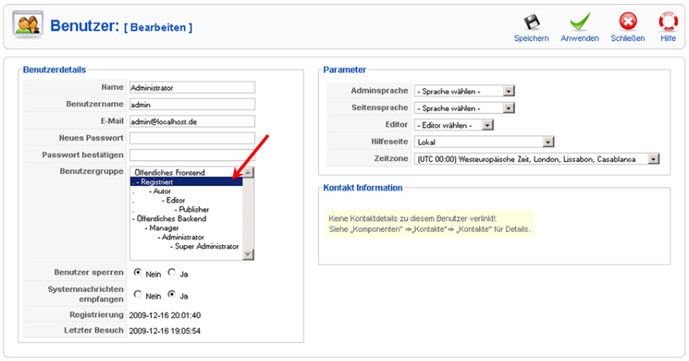Click the Speichern floppy disk icon
Viewport: 689px width, 361px height.
[531, 22]
